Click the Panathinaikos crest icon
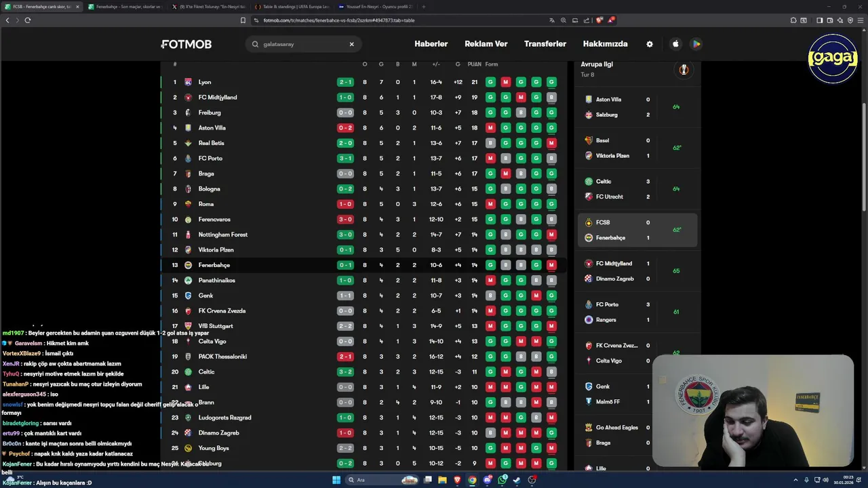868x488 pixels. [188, 281]
